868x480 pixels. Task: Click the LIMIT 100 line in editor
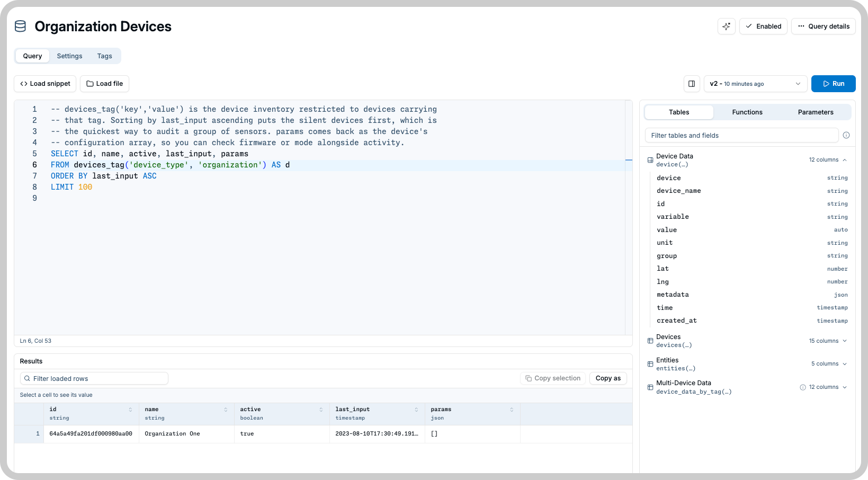tap(71, 187)
